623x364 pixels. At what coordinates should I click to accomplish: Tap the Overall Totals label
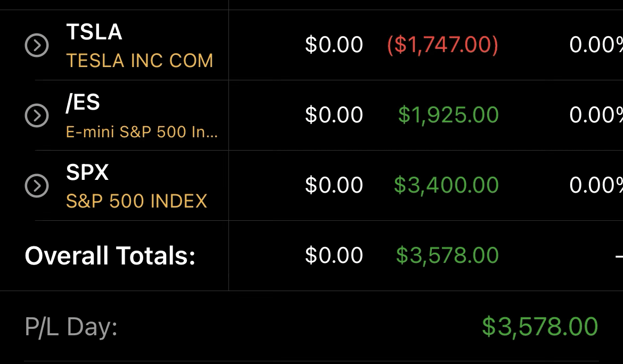(110, 256)
